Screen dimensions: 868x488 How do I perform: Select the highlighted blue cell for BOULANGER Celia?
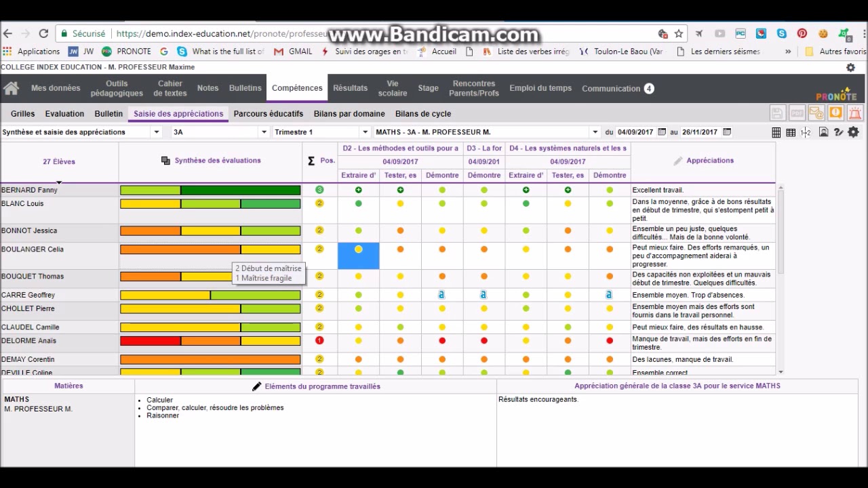(359, 256)
